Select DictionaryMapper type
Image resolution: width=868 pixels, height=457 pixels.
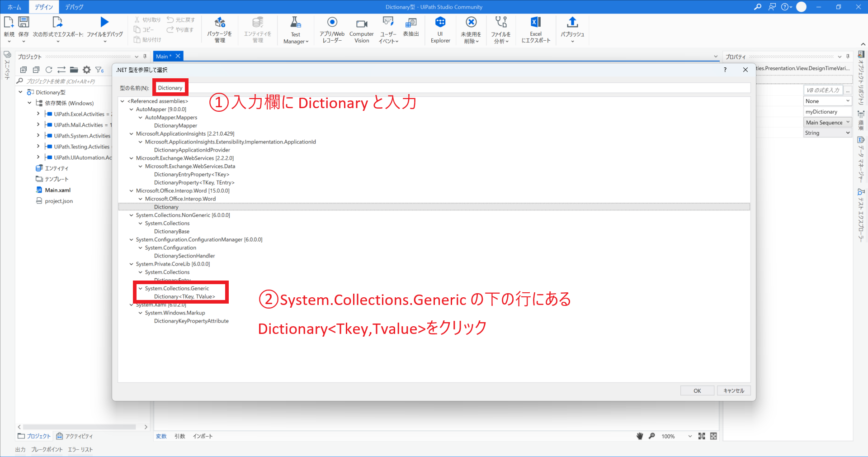175,126
